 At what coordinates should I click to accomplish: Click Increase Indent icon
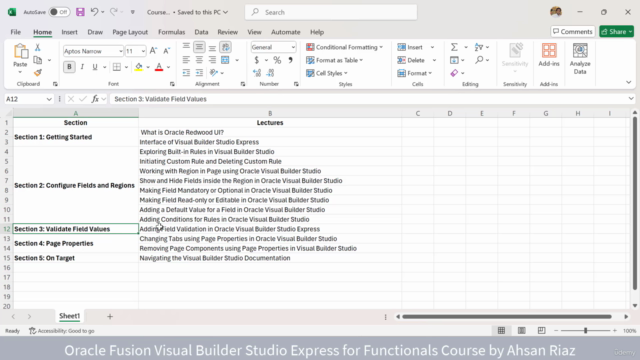199,73
